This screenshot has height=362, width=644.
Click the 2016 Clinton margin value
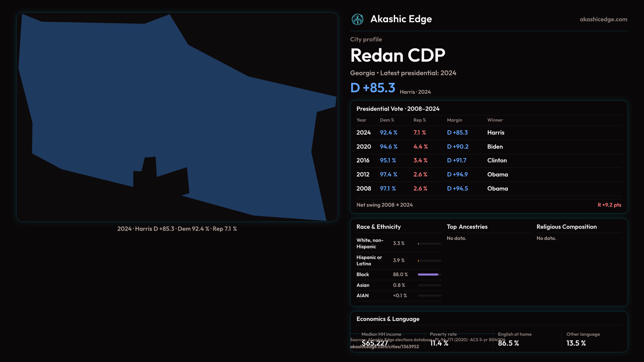[x=457, y=161]
